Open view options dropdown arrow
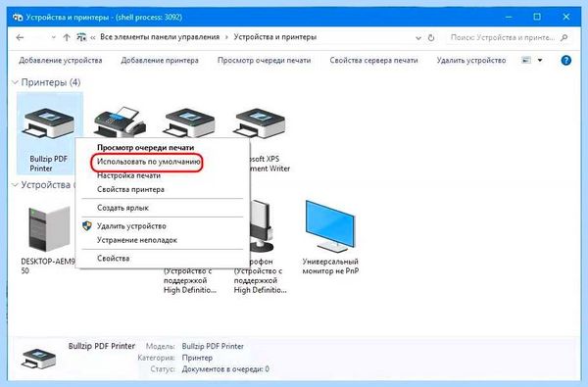 tap(540, 60)
